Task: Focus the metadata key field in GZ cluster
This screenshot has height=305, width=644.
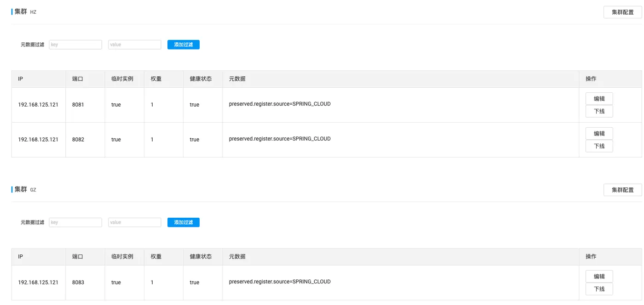Action: (x=75, y=222)
